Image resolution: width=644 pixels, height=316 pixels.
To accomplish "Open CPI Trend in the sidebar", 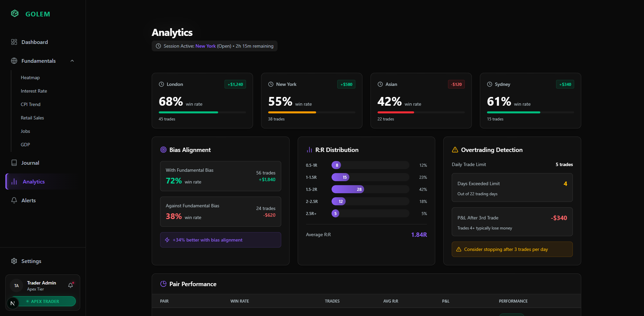I will 30,104.
